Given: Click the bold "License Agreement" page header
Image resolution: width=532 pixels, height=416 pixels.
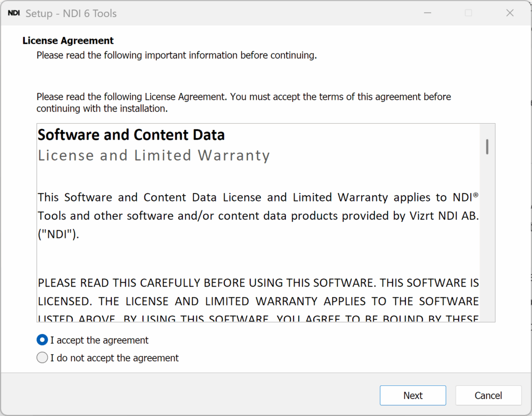Looking at the screenshot, I should pos(68,41).
